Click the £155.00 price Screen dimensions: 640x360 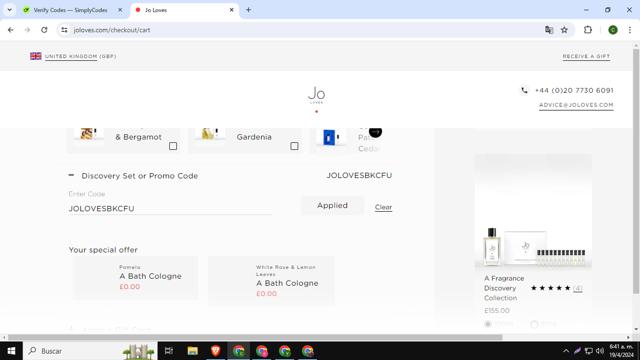[x=497, y=310]
